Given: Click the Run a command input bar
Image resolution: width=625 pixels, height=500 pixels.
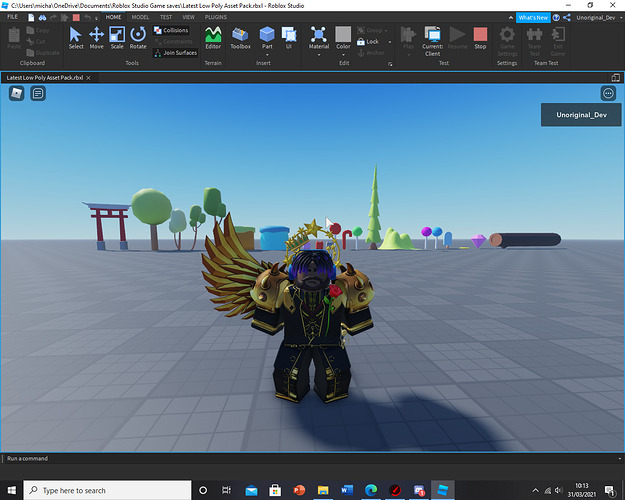Looking at the screenshot, I should 311,459.
